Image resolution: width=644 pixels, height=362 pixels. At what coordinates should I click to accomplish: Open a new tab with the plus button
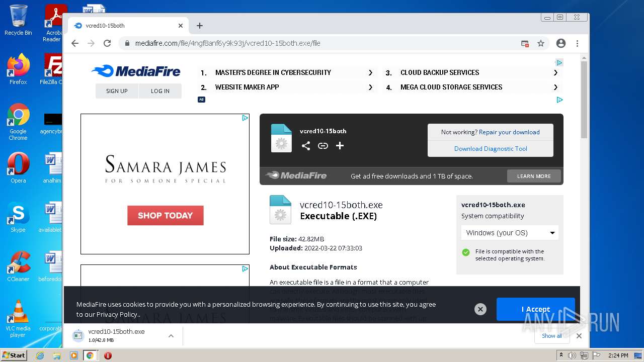[x=200, y=26]
